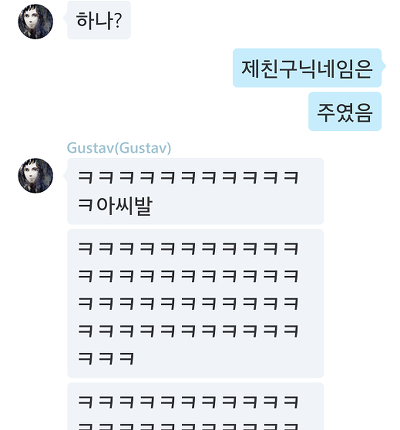This screenshot has width=400, height=430.
Task: Click the parenthesized "(Gustav)" part of the sender name
Action: [x=143, y=148]
